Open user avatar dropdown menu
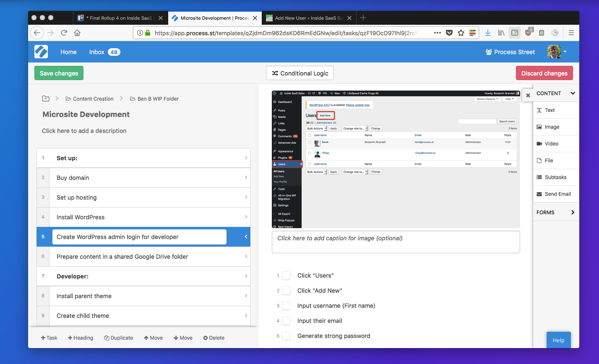 (x=557, y=52)
